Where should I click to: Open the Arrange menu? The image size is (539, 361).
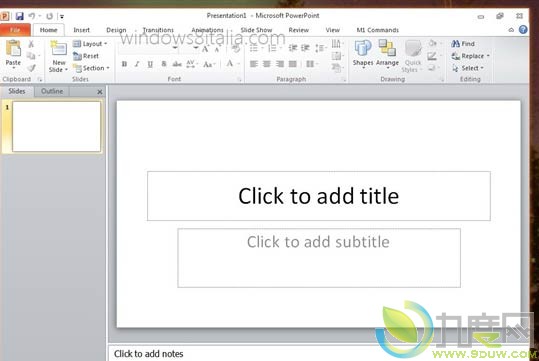387,53
